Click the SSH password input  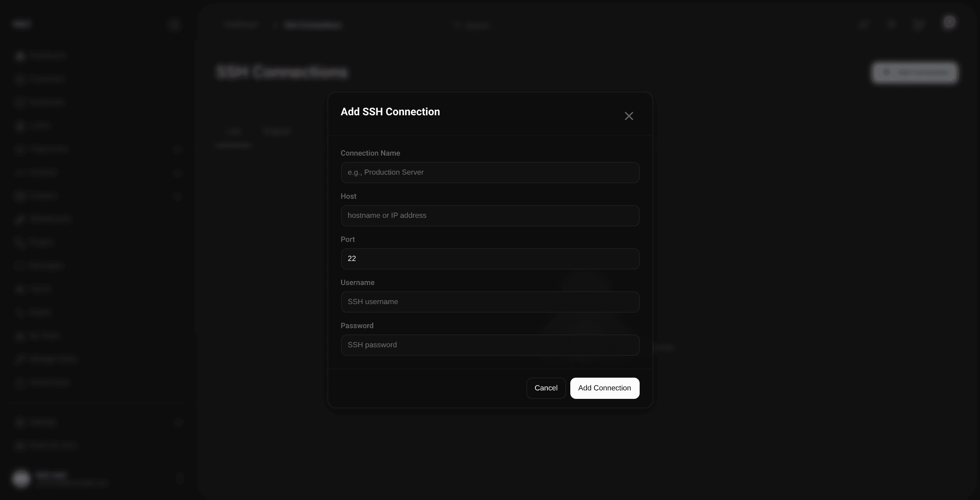point(490,345)
